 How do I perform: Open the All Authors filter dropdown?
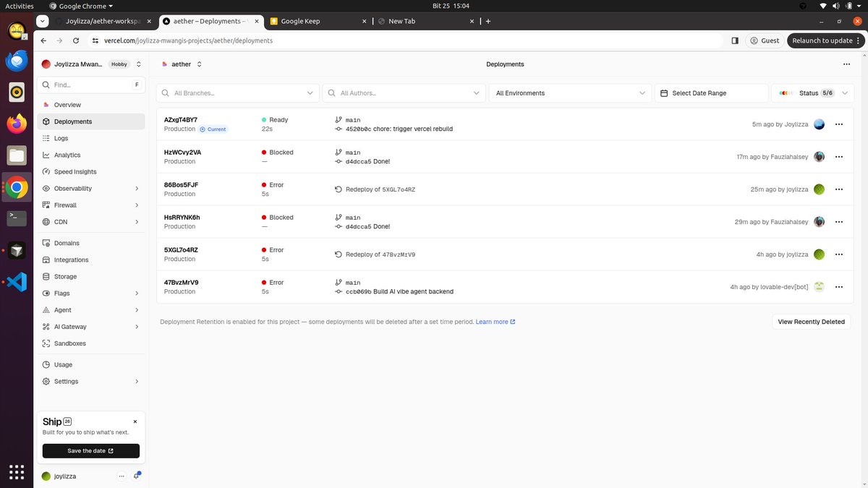pos(404,93)
